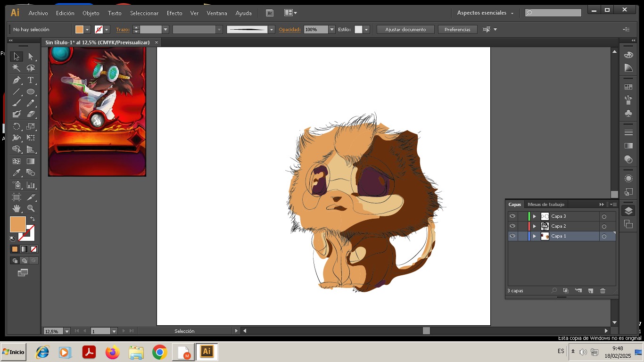Hide layer Capa 3 with eye icon
The width and height of the screenshot is (644, 362).
pyautogui.click(x=512, y=216)
